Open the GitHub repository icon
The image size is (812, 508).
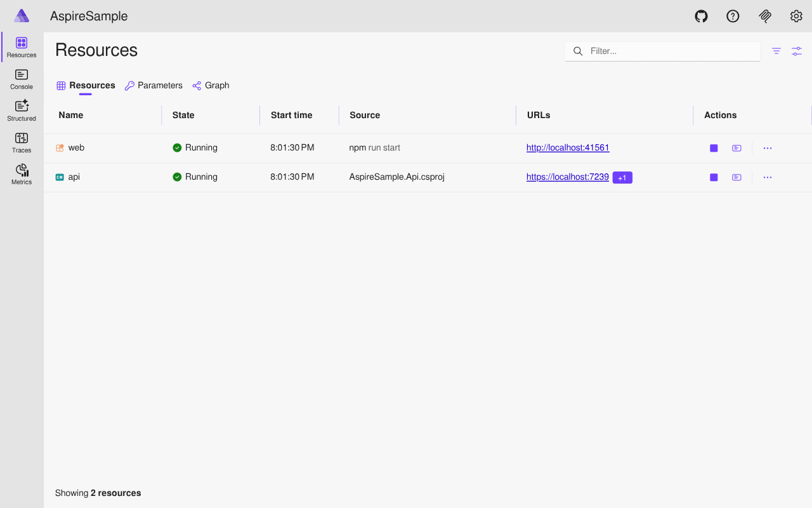click(701, 16)
